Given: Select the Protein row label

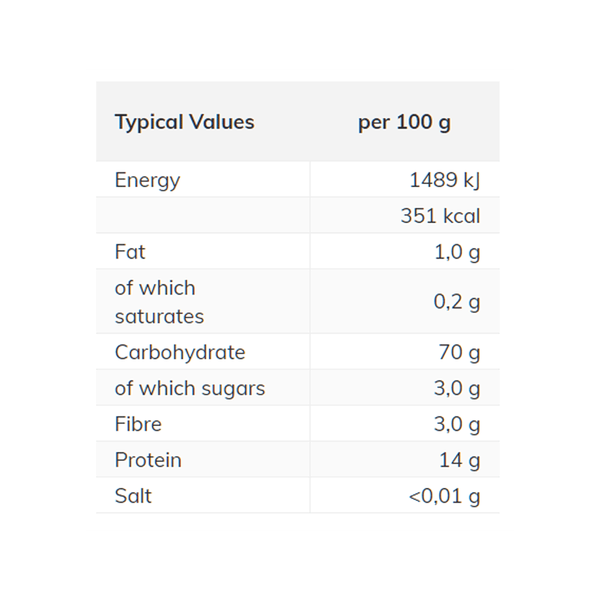Looking at the screenshot, I should tap(148, 460).
